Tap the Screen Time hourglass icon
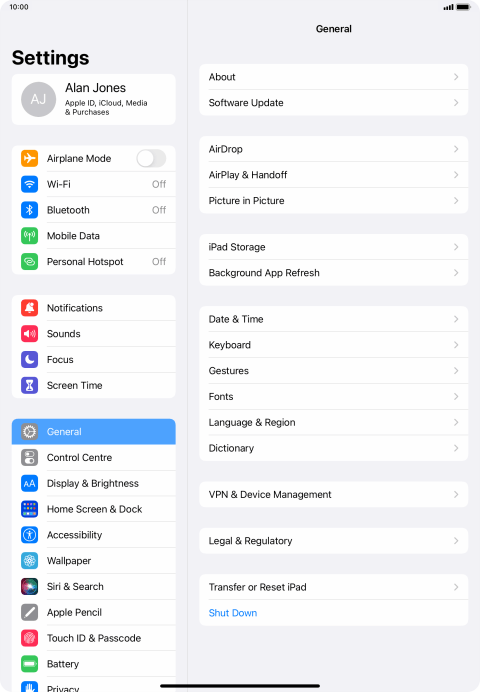The image size is (480, 692). coord(30,385)
